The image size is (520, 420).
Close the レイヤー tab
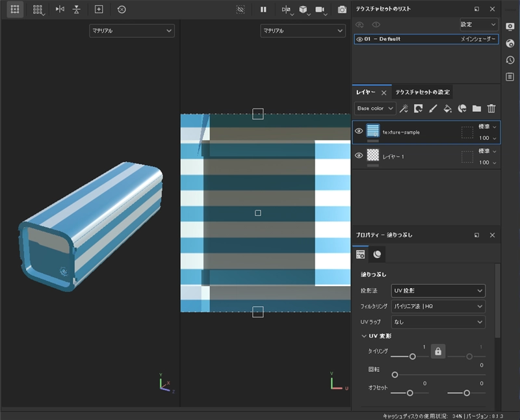[x=383, y=93]
